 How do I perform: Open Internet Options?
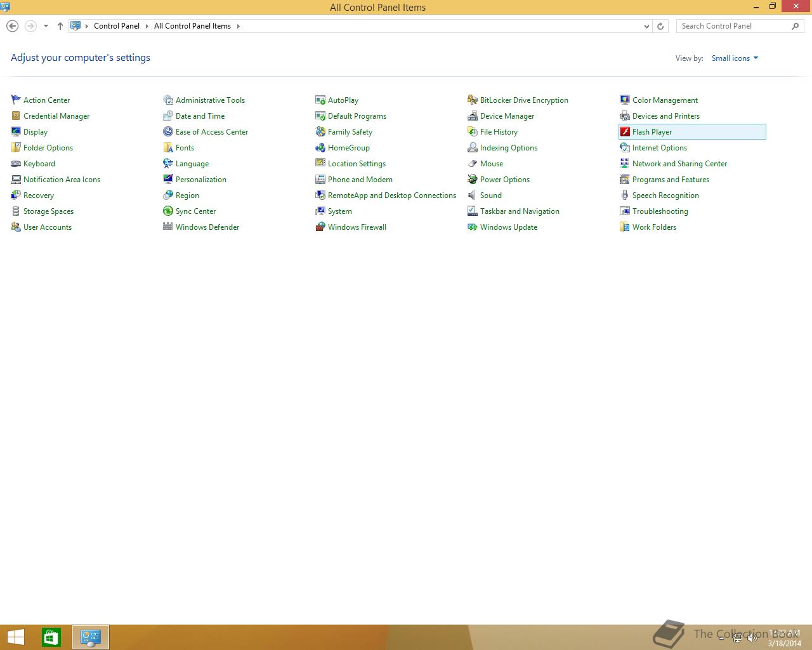(660, 147)
